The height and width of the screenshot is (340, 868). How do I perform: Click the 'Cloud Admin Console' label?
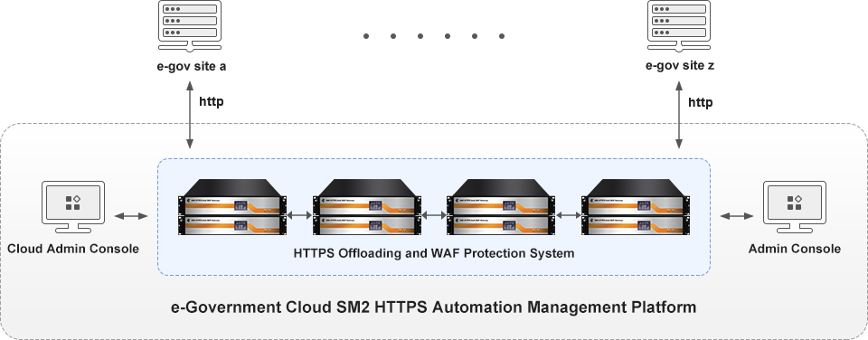tap(73, 249)
